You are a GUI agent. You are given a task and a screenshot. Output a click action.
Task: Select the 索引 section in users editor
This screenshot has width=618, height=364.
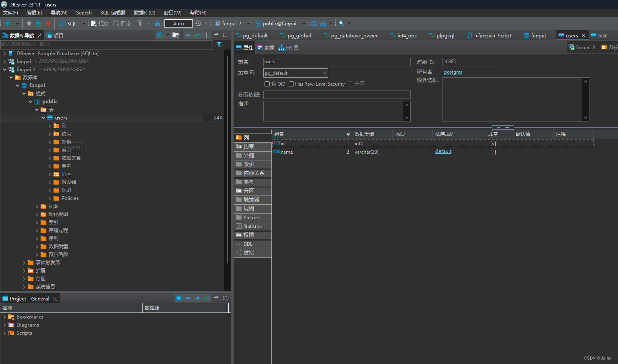(252, 164)
